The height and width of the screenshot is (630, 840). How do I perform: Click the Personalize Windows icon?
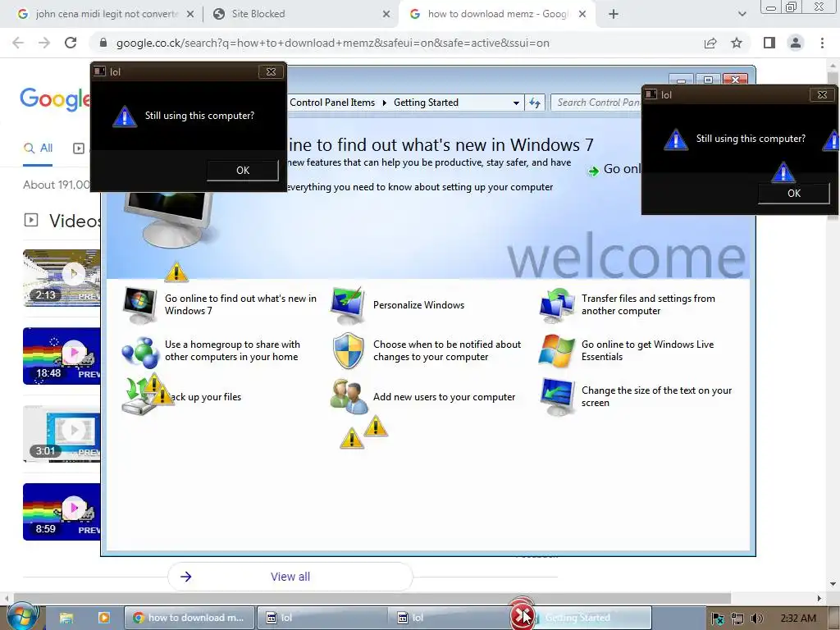tap(348, 305)
